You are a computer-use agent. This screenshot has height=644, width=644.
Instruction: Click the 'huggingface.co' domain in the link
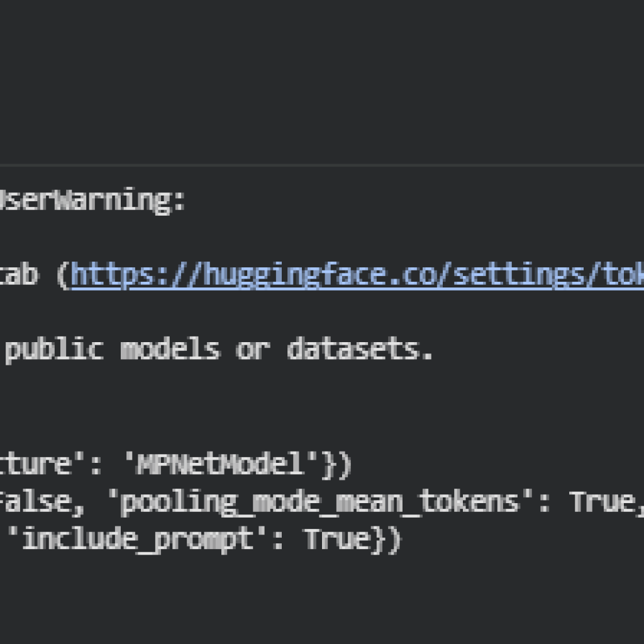tap(288, 275)
